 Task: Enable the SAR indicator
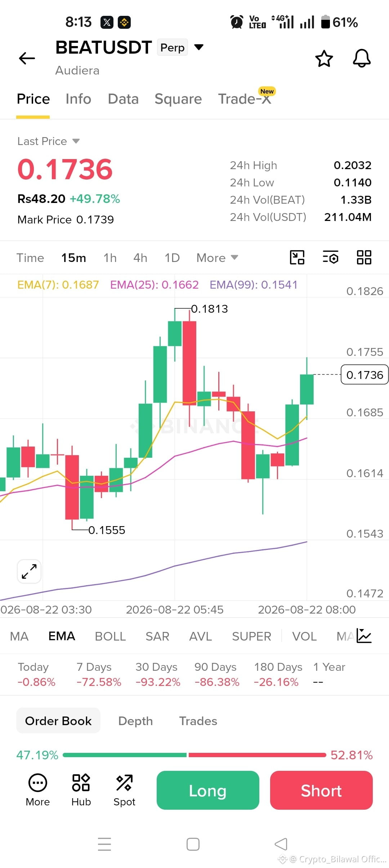(x=157, y=636)
